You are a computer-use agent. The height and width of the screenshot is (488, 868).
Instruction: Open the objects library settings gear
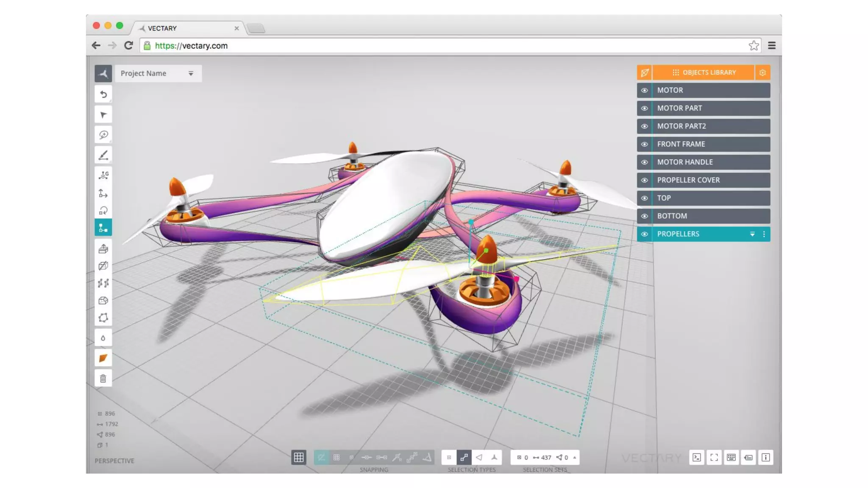pos(762,72)
